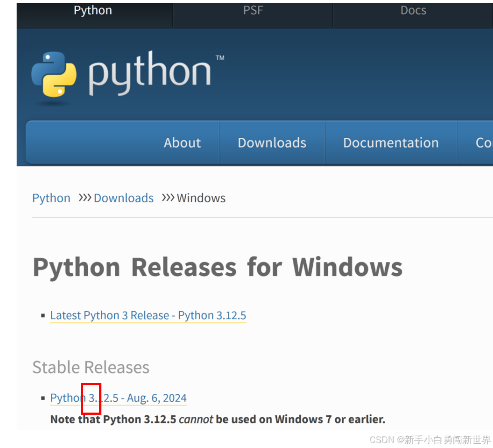
Task: Click the Python breadcrumb link
Action: [51, 198]
